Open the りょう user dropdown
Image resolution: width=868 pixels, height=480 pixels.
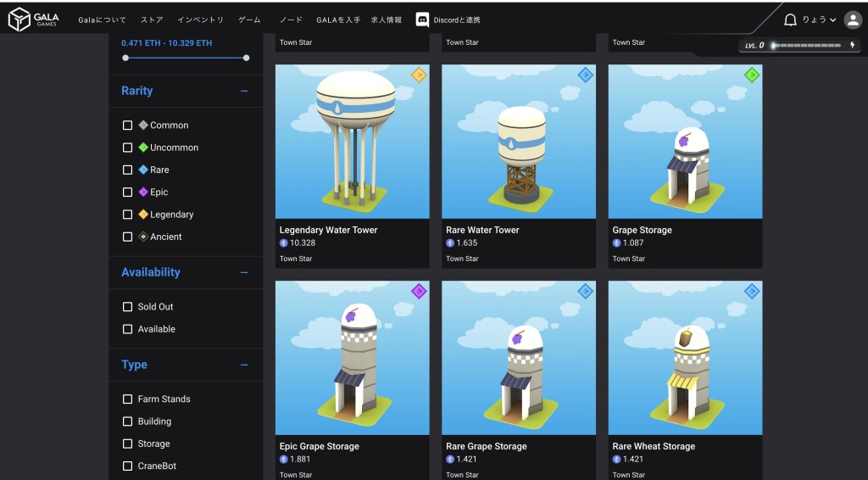(820, 20)
